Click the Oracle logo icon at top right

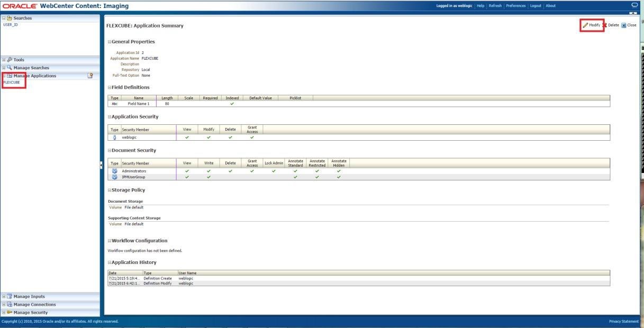634,5
